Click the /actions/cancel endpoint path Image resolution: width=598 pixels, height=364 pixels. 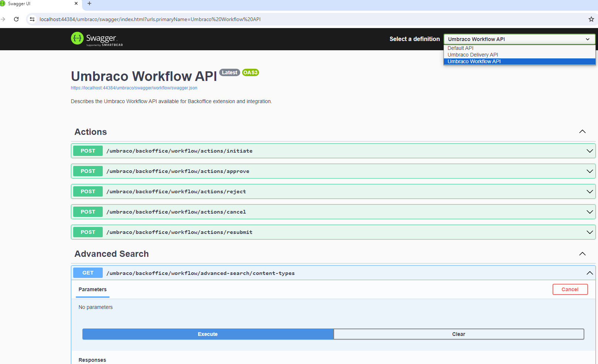(x=176, y=212)
